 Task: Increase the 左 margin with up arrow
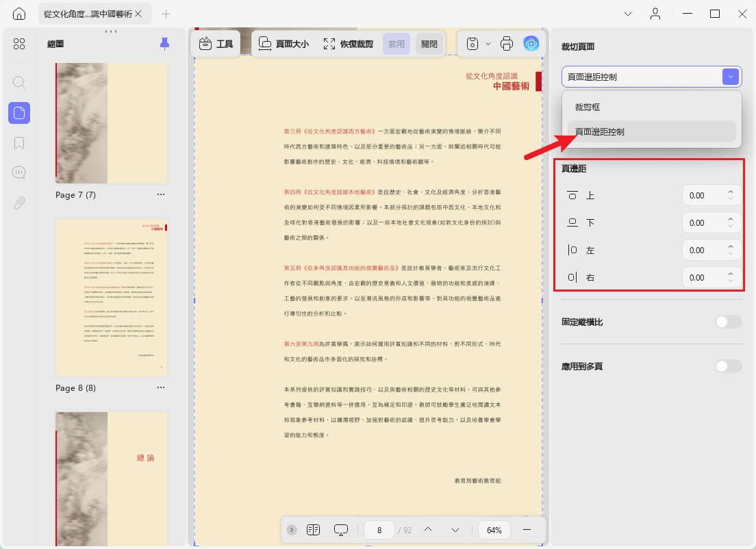731,246
